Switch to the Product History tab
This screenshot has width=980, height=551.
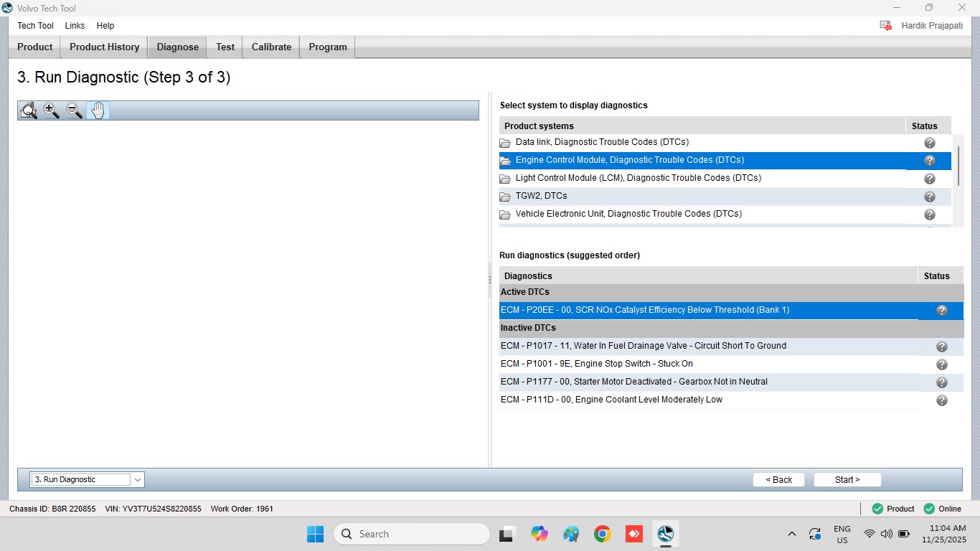click(104, 47)
